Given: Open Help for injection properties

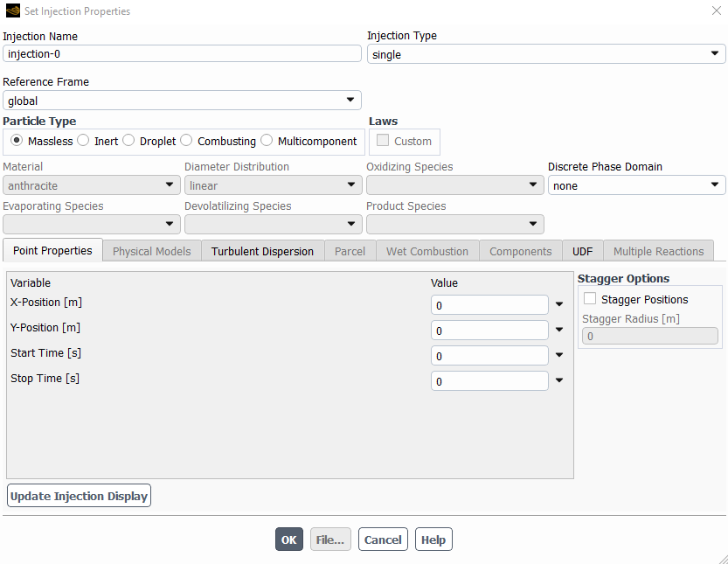Looking at the screenshot, I should (x=433, y=540).
